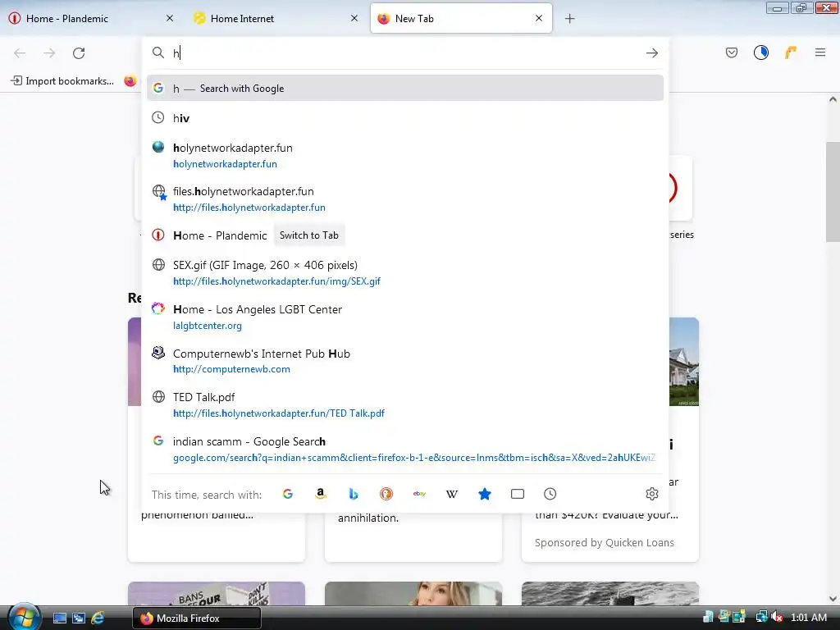Screen dimensions: 840x630
Task: Open the Windows Start orb
Action: pos(24,617)
